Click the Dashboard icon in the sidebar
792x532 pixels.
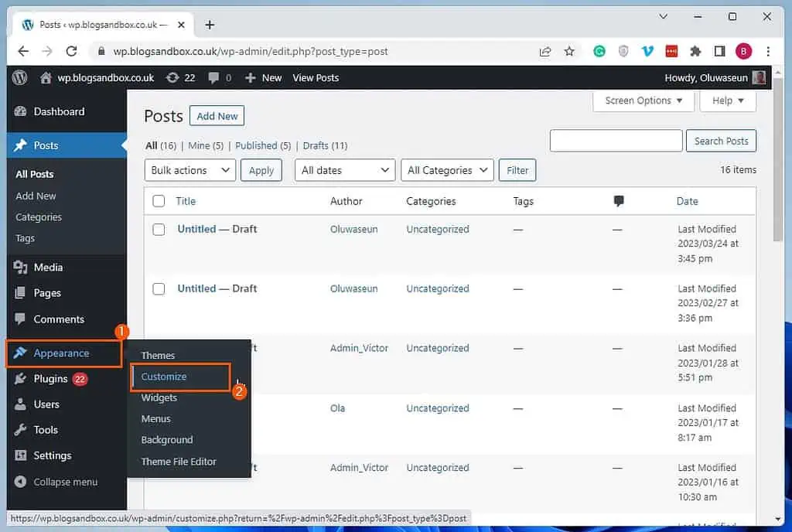coord(19,111)
